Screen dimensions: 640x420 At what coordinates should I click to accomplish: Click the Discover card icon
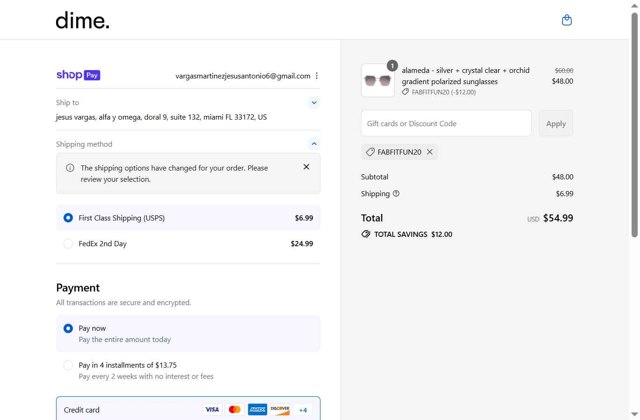click(280, 409)
